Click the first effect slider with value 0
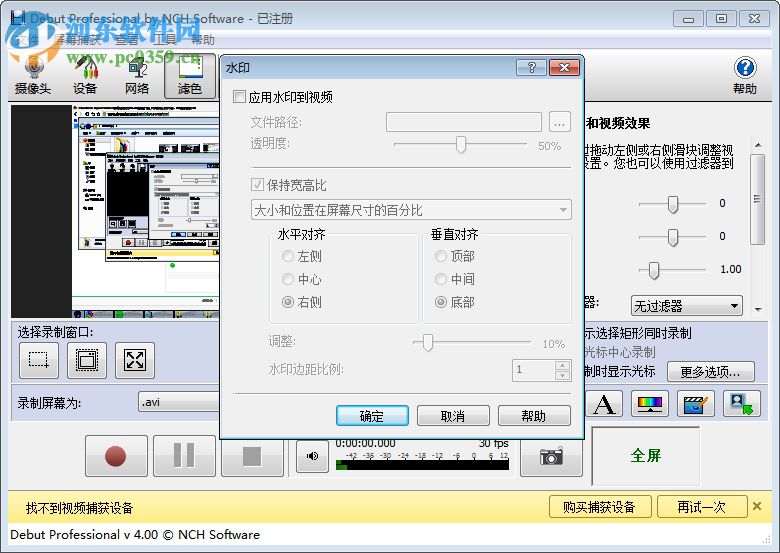780x553 pixels. point(673,204)
